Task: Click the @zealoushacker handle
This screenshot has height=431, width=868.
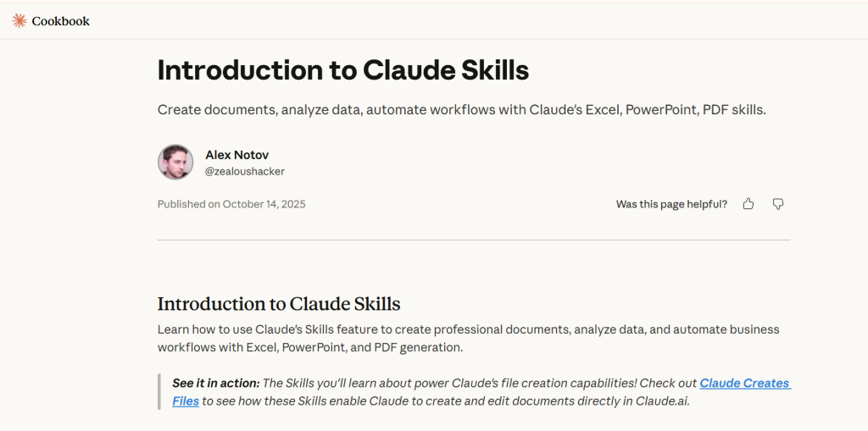Action: tap(245, 171)
